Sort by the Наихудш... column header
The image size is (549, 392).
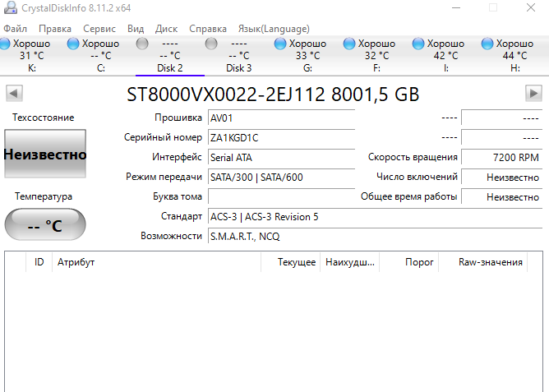point(350,262)
